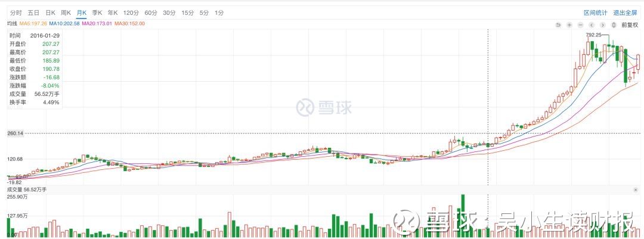Pan chart right with right arrow icon

602,25
